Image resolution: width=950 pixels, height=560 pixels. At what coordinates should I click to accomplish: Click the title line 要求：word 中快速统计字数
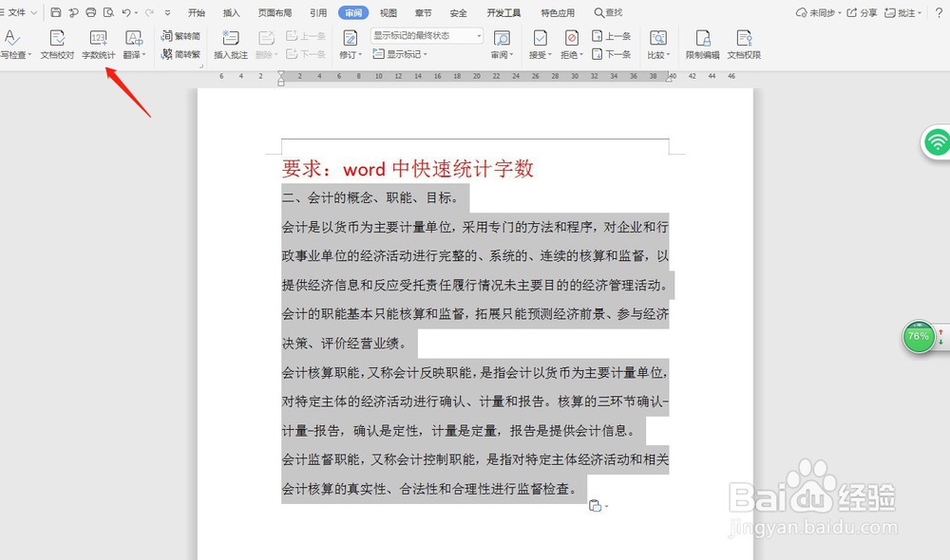[x=408, y=168]
